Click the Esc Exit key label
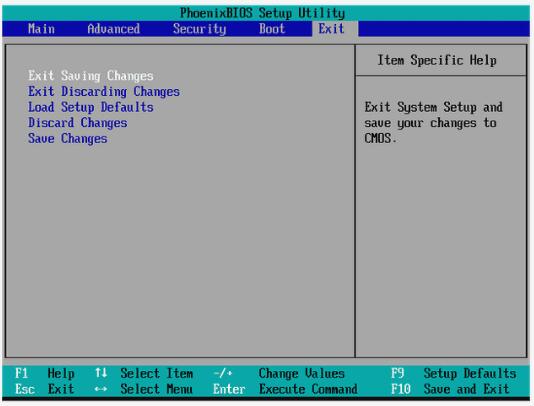Image resolution: width=534 pixels, height=406 pixels. (44, 389)
